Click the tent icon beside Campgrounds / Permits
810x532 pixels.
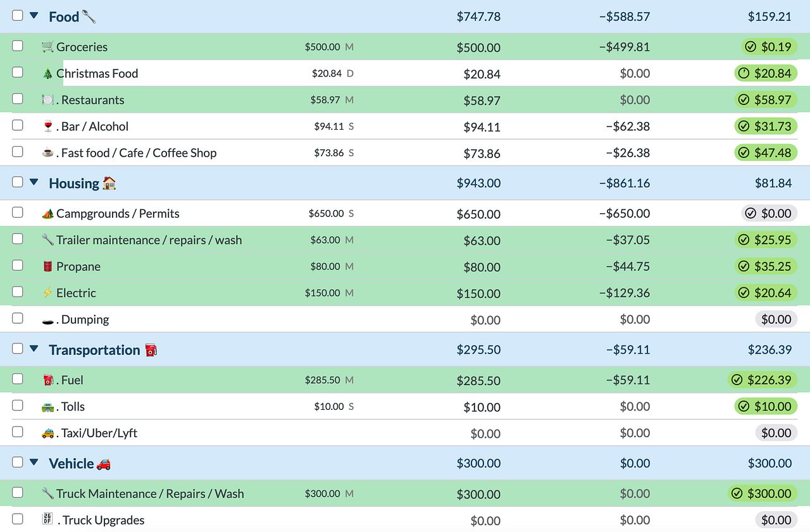click(47, 214)
